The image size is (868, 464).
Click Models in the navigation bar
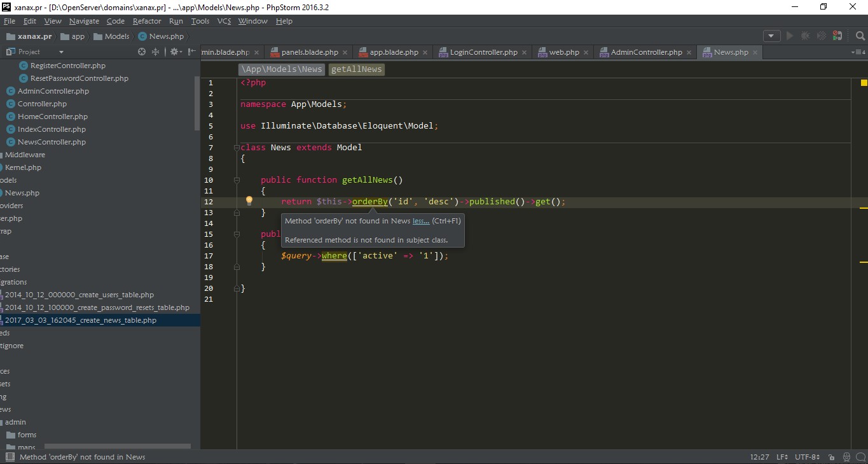(111, 36)
